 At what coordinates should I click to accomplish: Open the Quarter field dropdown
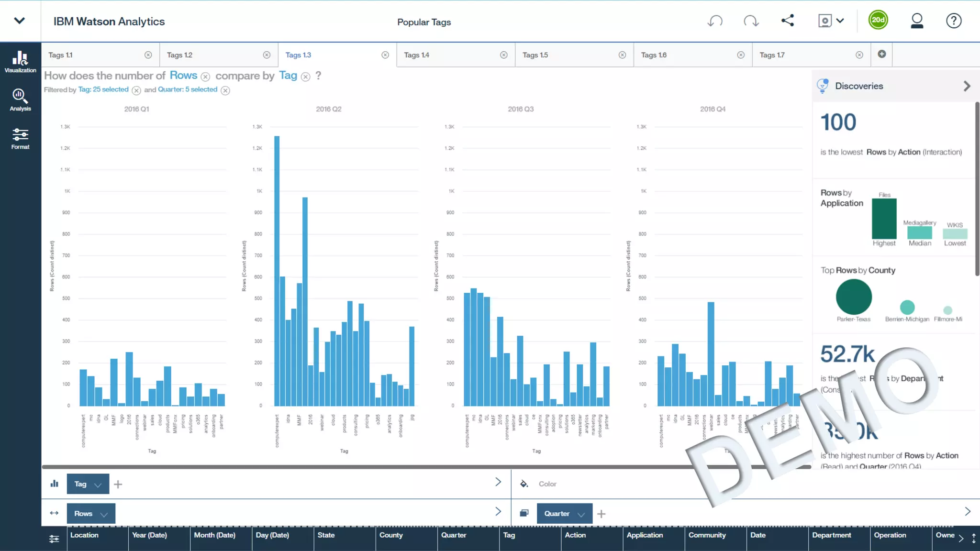click(581, 514)
